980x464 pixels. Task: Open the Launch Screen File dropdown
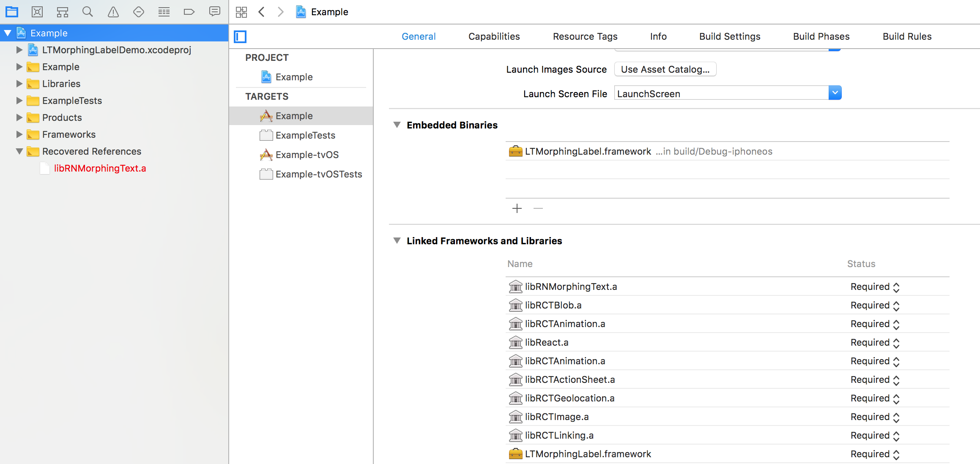[x=835, y=93]
